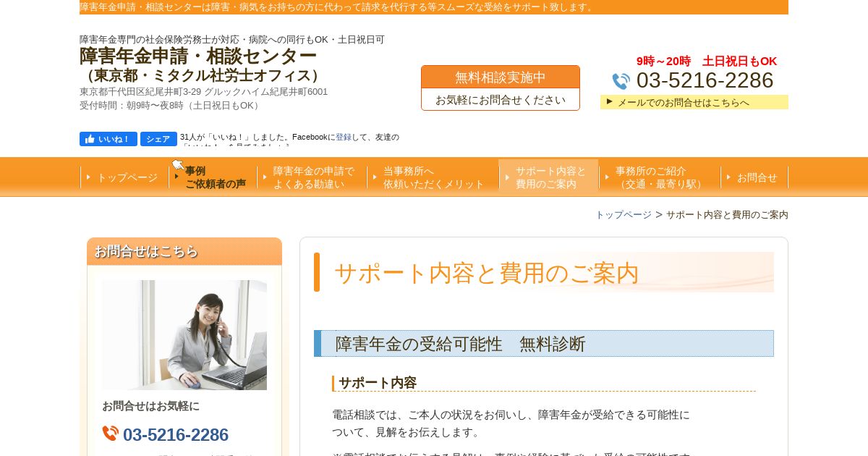The width and height of the screenshot is (868, 456).
Task: Click the arrow marker beside トップページ menu
Action: point(88,177)
